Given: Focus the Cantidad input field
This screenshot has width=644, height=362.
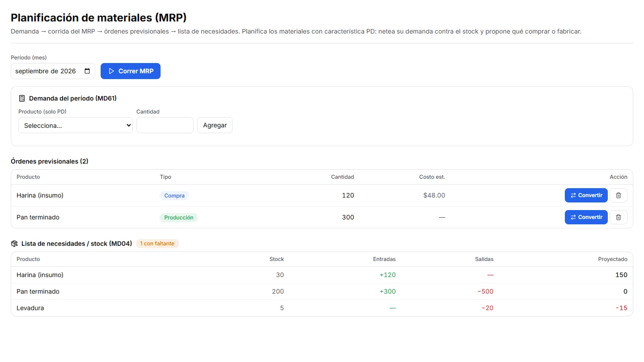Looking at the screenshot, I should pyautogui.click(x=165, y=125).
